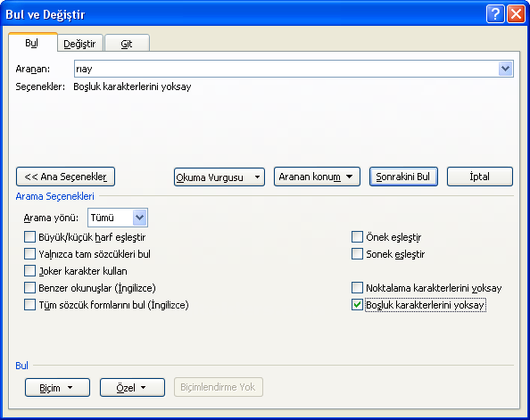Viewport: 530px width, 420px height.
Task: Click the Aranan search text field
Action: (286, 69)
